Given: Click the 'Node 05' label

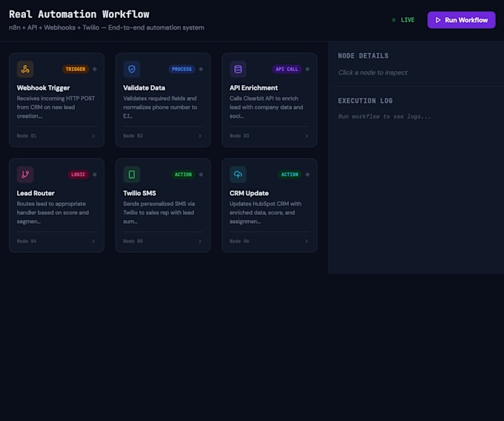Looking at the screenshot, I should [133, 242].
